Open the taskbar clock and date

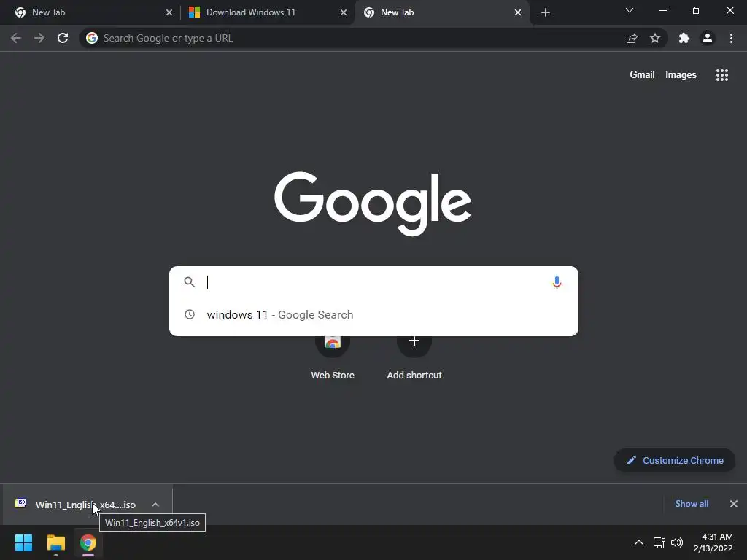[713, 542]
